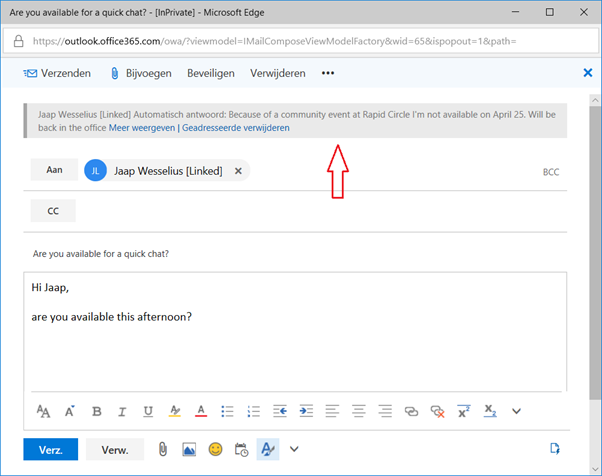Click the Verz. send button

click(x=50, y=450)
